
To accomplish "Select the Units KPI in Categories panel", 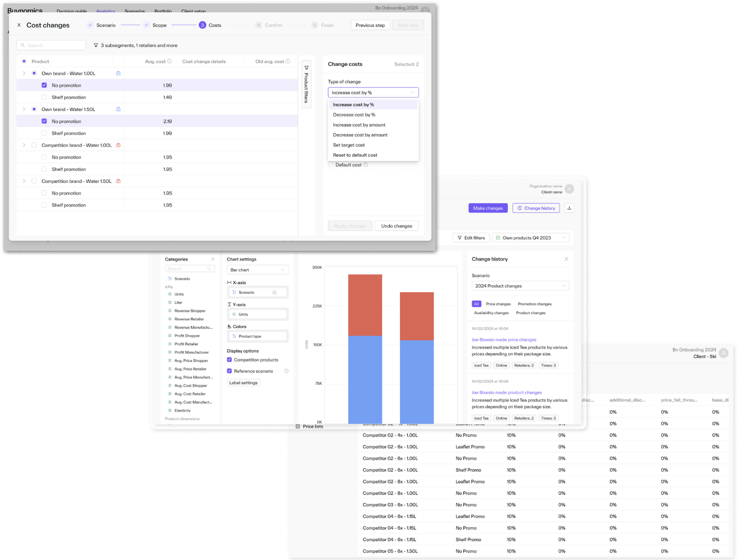I will pos(179,294).
